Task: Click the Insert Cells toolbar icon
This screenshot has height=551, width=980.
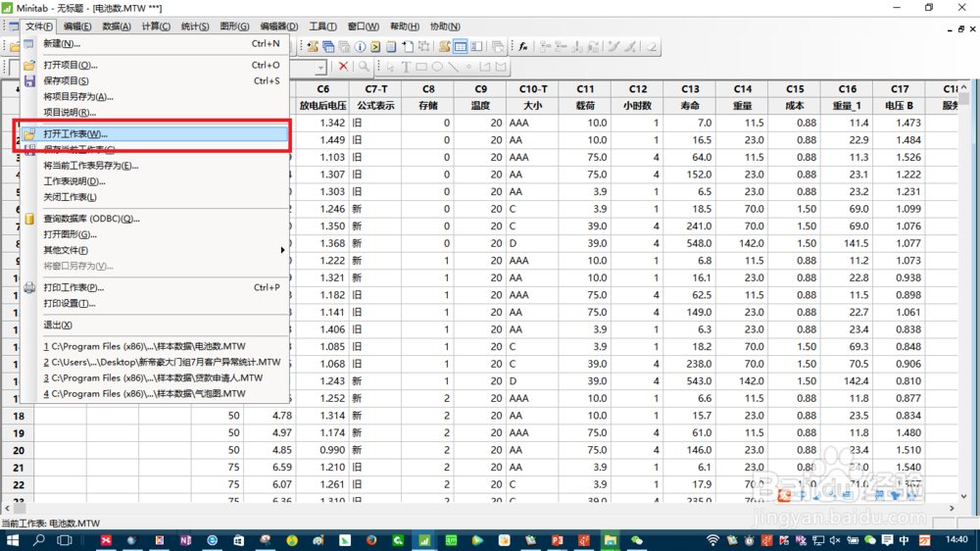Action: tap(545, 46)
